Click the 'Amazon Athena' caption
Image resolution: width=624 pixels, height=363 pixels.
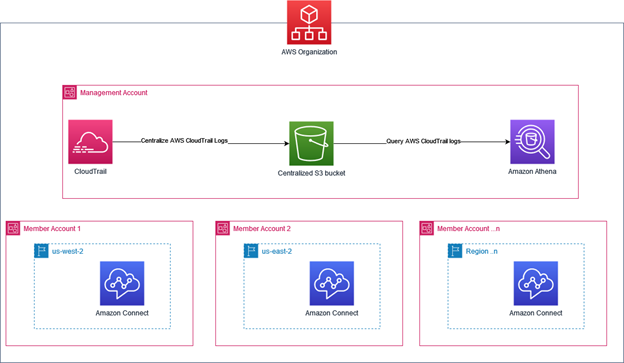pyautogui.click(x=532, y=172)
